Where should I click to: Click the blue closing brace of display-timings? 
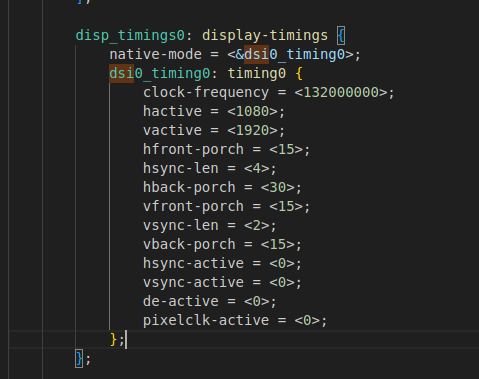(79, 358)
